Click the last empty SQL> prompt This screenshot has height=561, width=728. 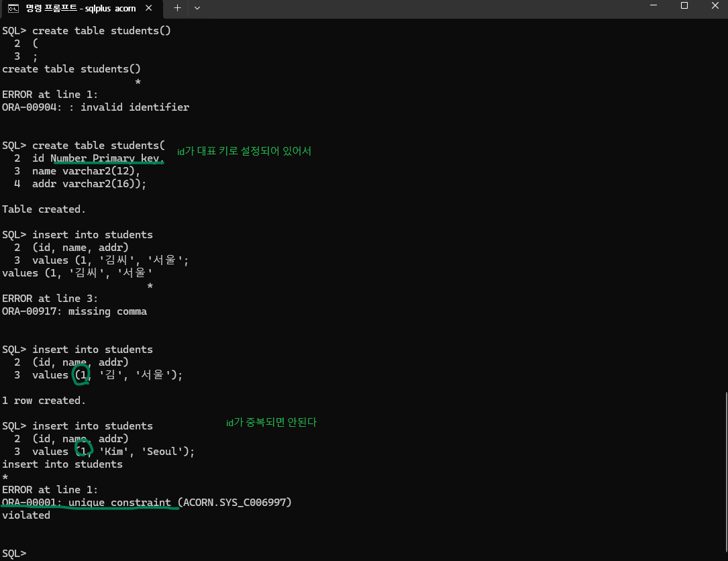coord(14,554)
